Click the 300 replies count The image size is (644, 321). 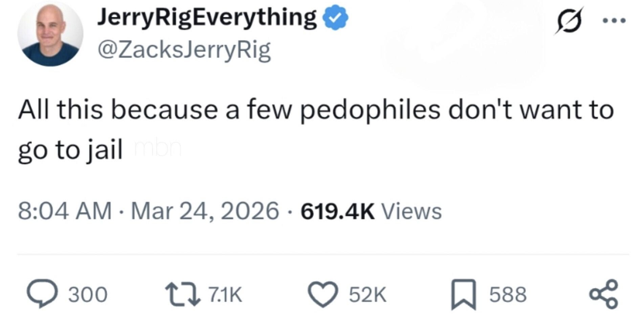pyautogui.click(x=88, y=294)
